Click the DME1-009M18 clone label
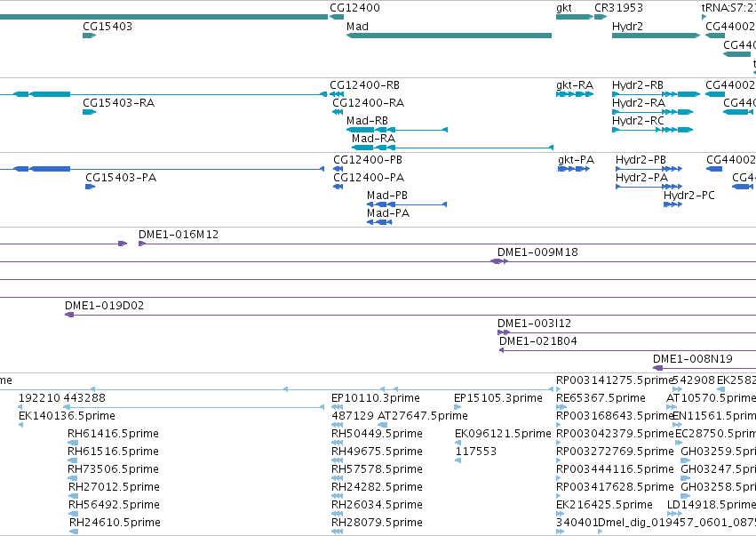The image size is (756, 536). (537, 252)
